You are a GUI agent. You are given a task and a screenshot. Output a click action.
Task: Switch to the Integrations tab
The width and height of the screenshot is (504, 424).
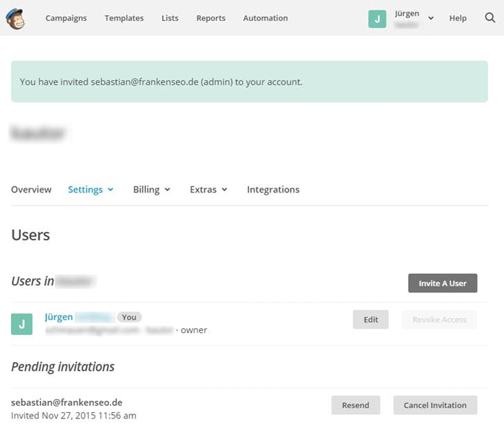point(273,190)
